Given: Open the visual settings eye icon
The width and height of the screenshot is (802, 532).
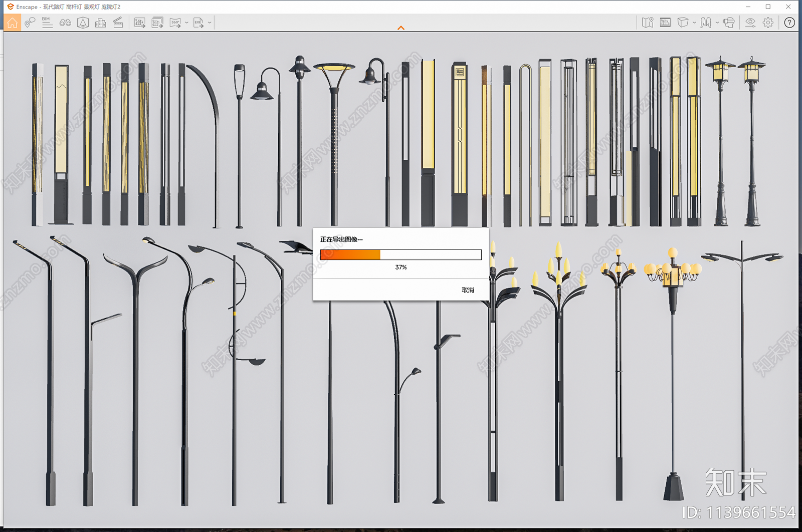Looking at the screenshot, I should pyautogui.click(x=750, y=23).
